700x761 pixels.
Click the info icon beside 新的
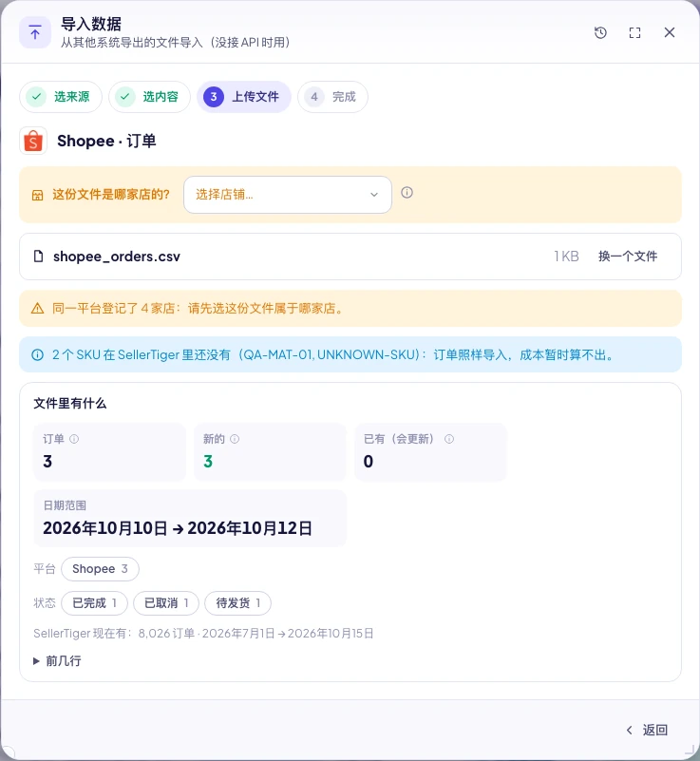click(x=235, y=439)
